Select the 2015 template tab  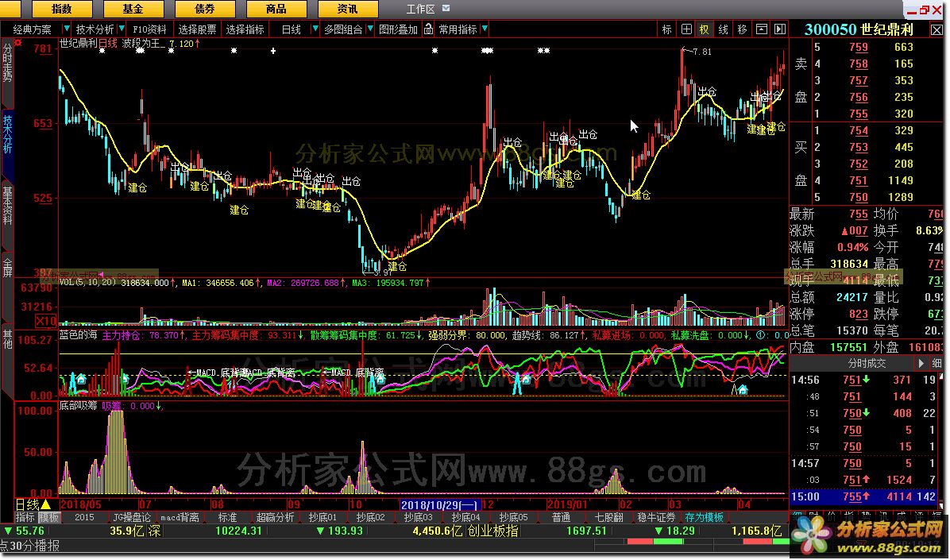tap(84, 518)
